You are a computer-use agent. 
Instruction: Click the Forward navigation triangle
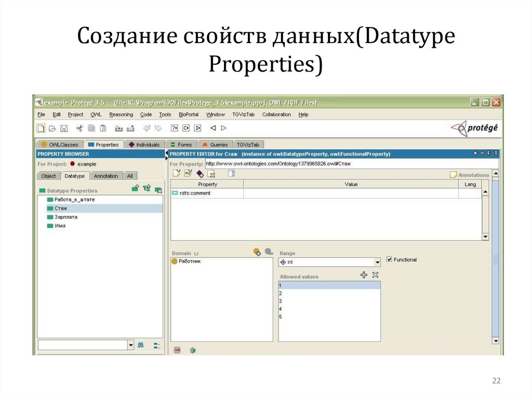(x=223, y=128)
